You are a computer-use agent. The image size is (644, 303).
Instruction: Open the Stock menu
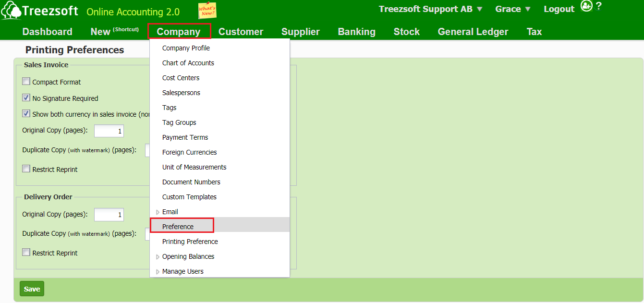[x=407, y=32]
